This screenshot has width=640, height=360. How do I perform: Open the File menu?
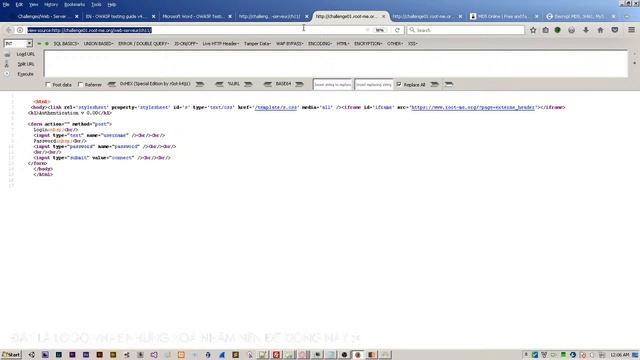[x=6, y=4]
